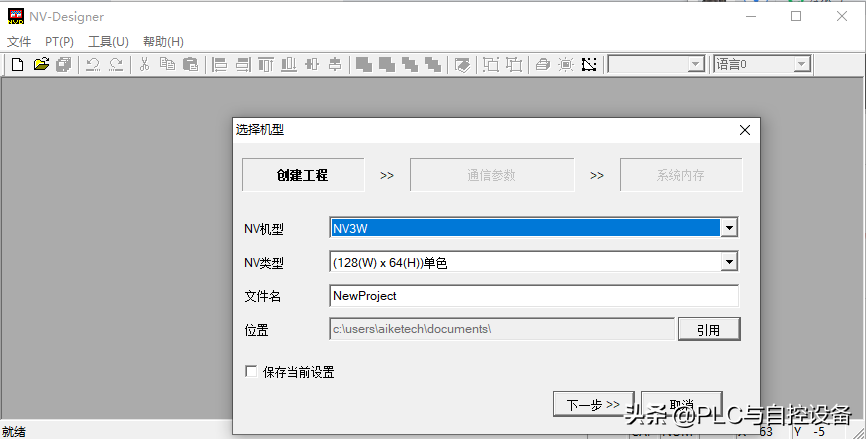866x439 pixels.
Task: Click the dashed selection rectangle icon
Action: pyautogui.click(x=589, y=65)
